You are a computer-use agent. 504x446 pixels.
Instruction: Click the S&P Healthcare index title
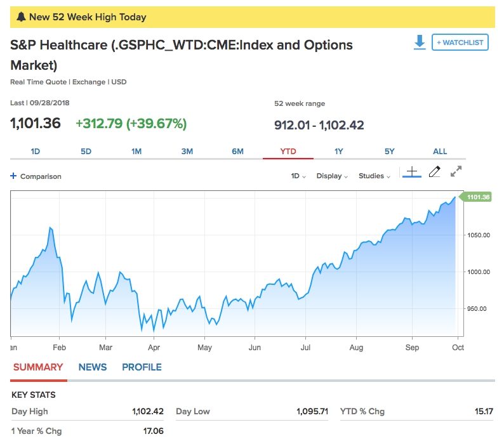click(182, 55)
